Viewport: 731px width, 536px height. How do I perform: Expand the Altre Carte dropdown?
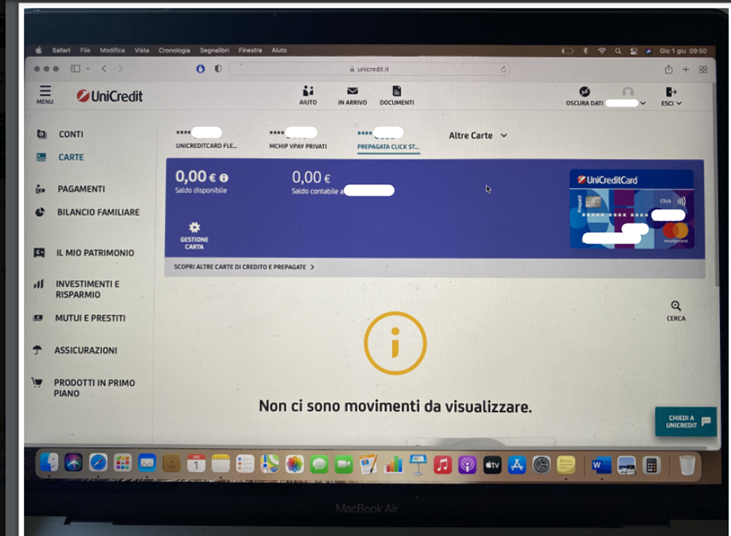click(478, 135)
